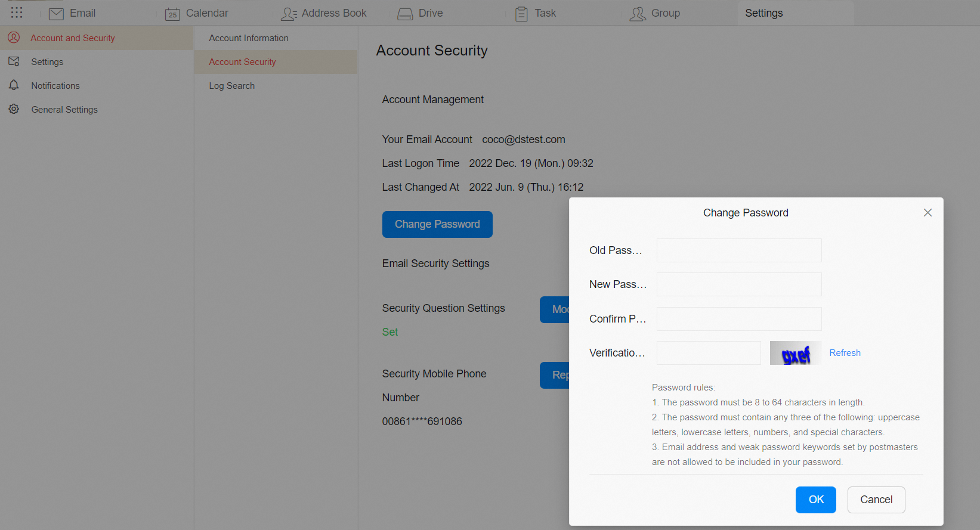Viewport: 980px width, 530px height.
Task: Select Log Search in submenu
Action: [232, 86]
